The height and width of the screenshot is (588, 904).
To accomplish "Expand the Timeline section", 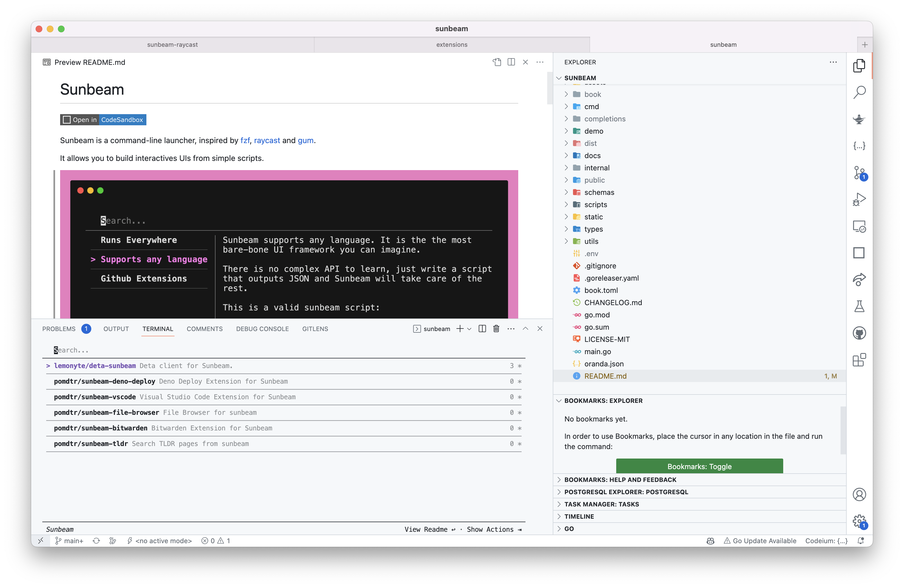I will (579, 516).
